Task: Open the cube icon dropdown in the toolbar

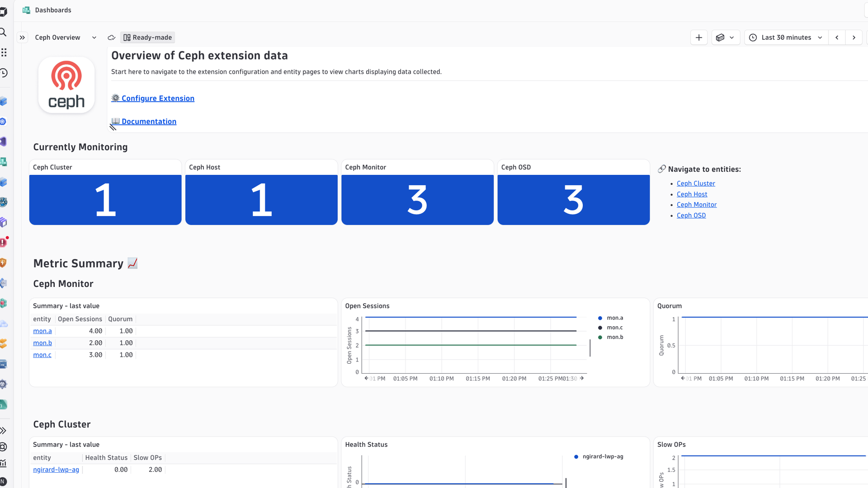Action: tap(726, 38)
